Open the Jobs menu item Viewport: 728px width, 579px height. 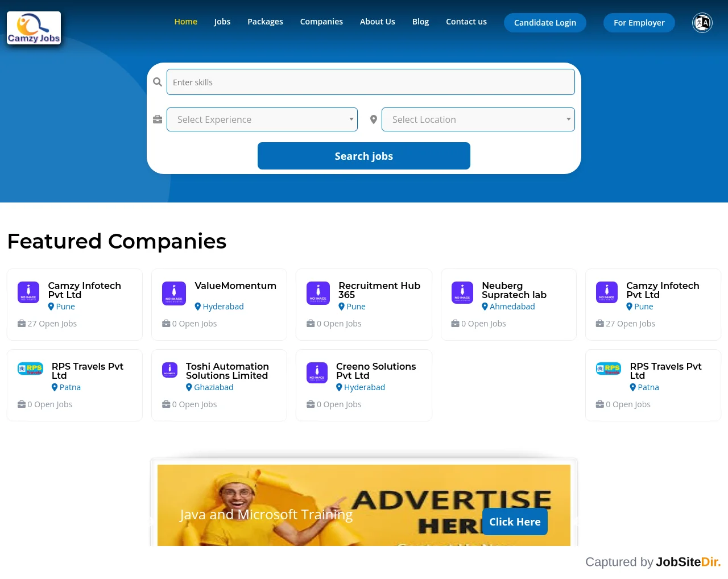coord(222,22)
